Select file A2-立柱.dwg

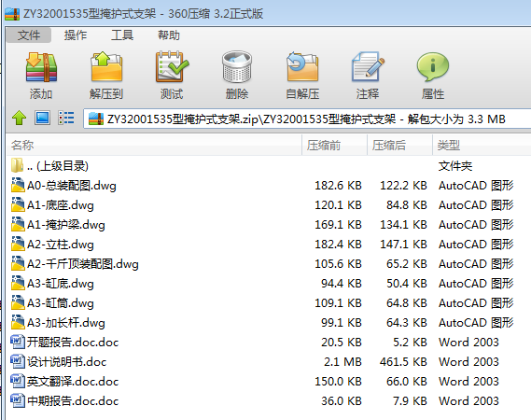269,245
